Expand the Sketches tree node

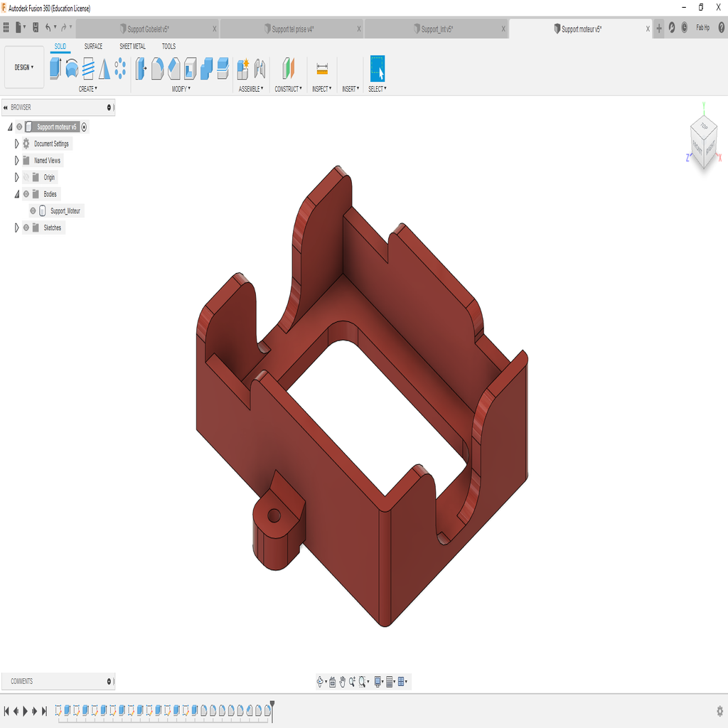[17, 227]
